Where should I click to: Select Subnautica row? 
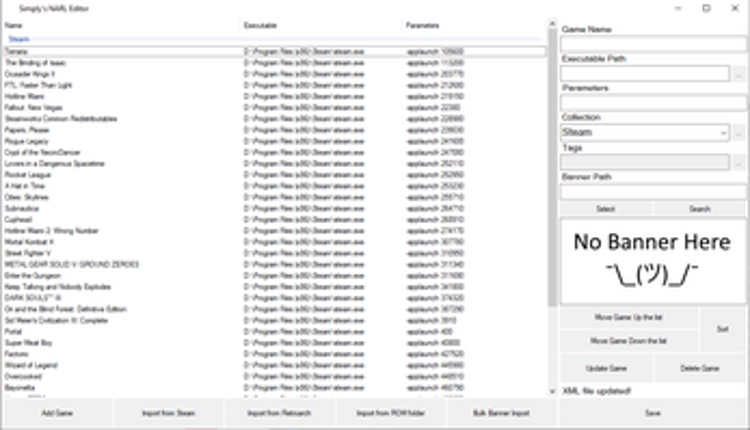click(x=274, y=208)
